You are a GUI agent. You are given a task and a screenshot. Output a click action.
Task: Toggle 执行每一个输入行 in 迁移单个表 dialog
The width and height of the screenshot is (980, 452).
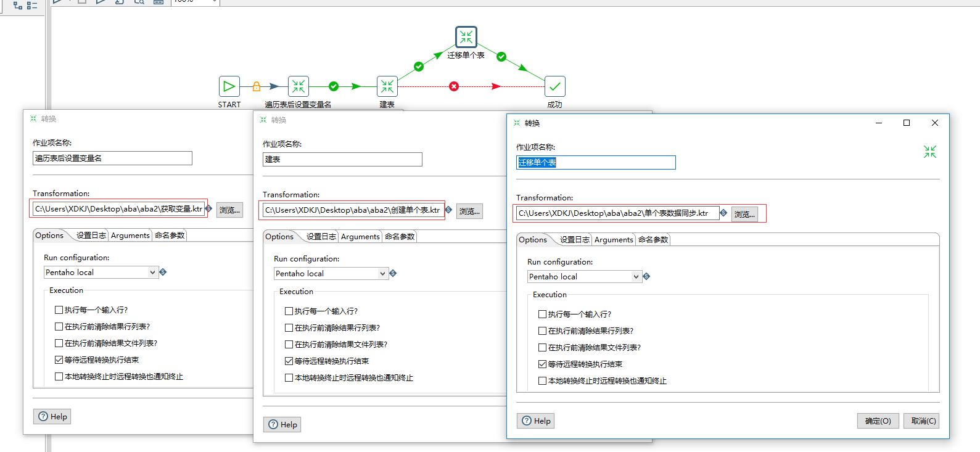[542, 314]
